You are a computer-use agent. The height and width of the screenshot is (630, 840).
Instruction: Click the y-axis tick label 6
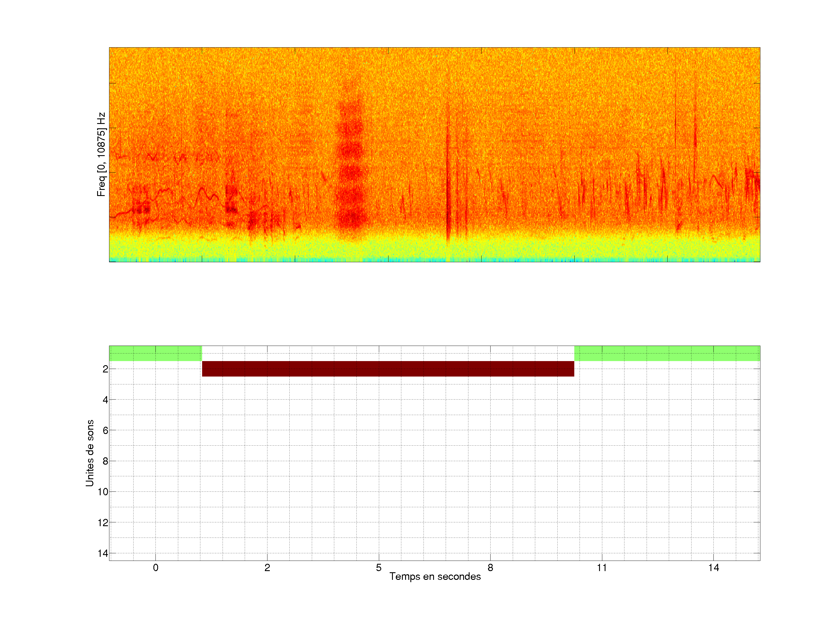(x=105, y=430)
